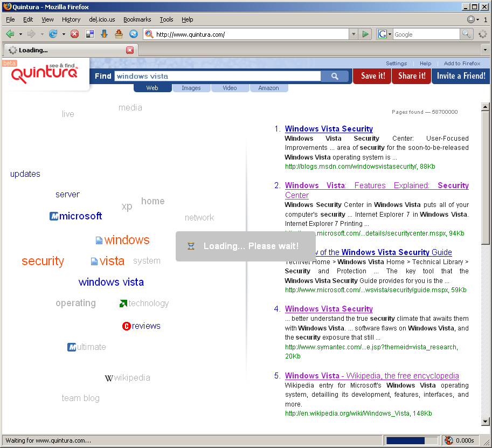This screenshot has width=492, height=448.
Task: Click the document icon beside 'vista' tag
Action: pyautogui.click(x=94, y=261)
